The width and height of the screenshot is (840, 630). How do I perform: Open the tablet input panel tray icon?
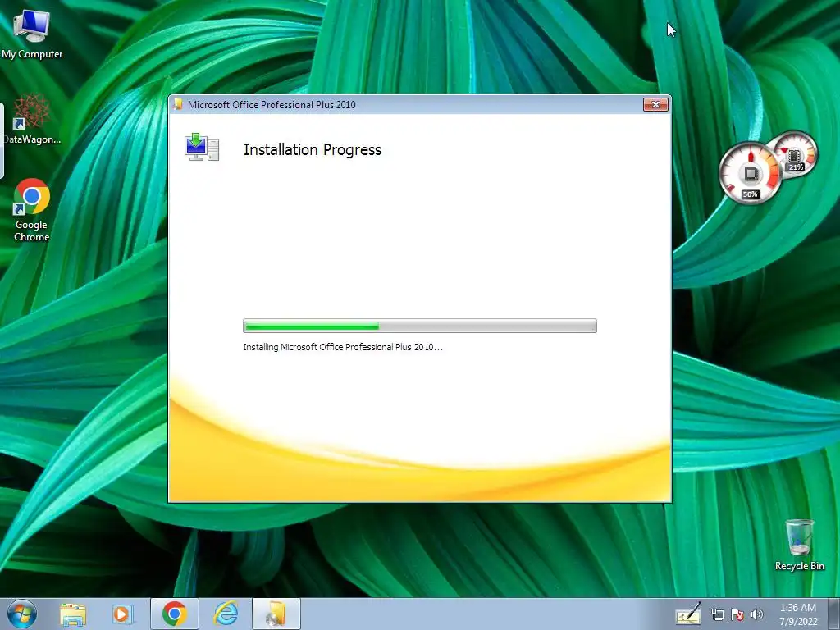[688, 614]
